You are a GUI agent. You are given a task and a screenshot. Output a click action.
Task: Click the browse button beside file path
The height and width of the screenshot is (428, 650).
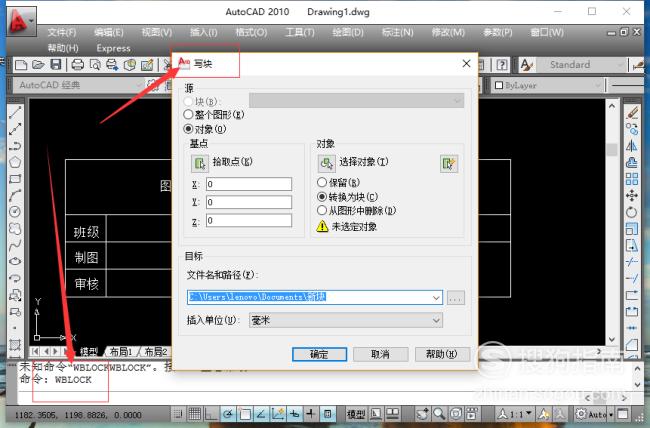[x=456, y=298]
